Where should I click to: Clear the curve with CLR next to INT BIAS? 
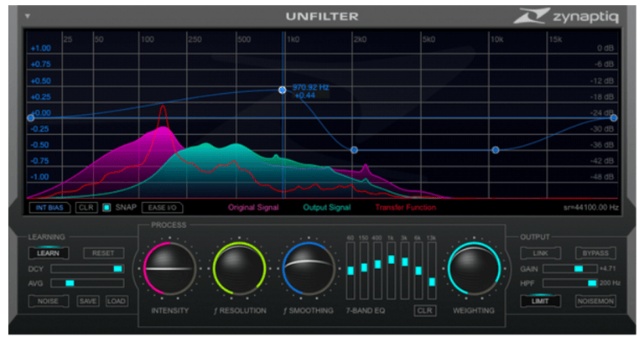coord(86,208)
